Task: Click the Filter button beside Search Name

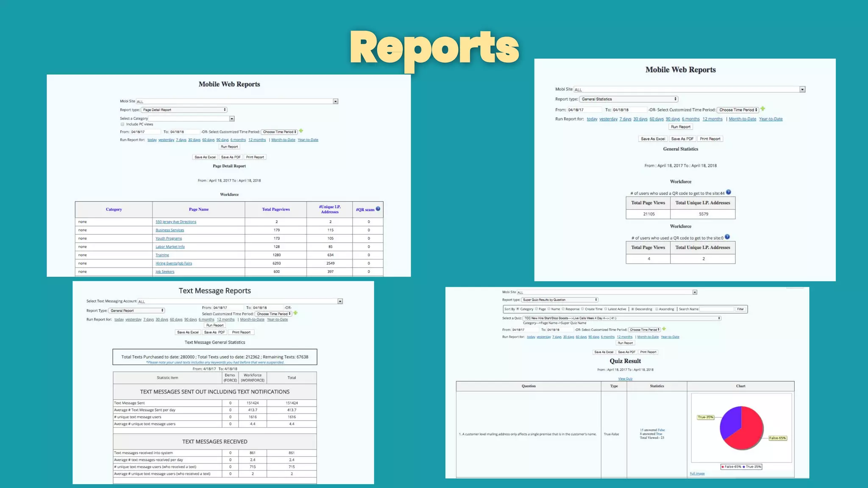Action: tap(740, 309)
